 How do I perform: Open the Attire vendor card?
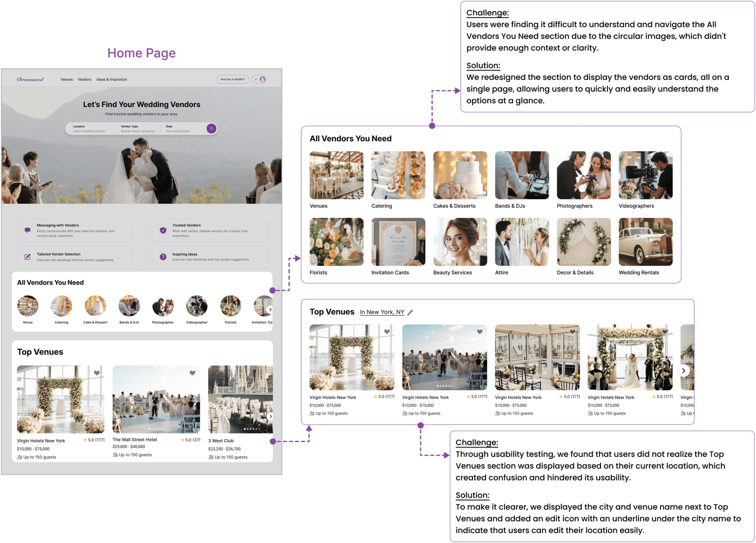click(x=522, y=247)
